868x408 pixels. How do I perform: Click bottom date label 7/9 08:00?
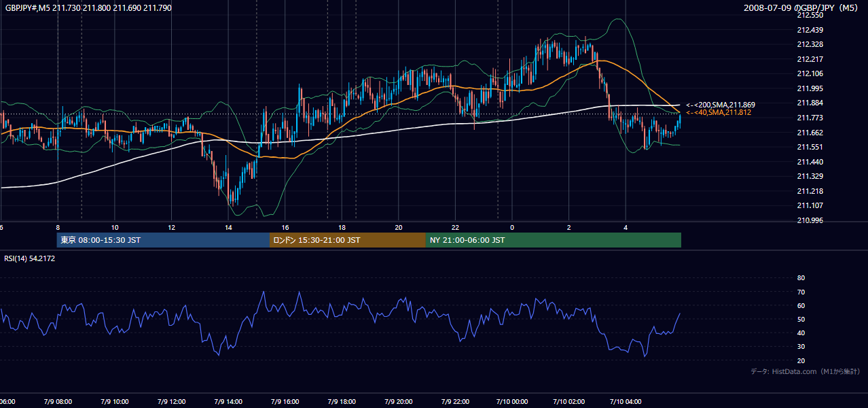[57, 401]
